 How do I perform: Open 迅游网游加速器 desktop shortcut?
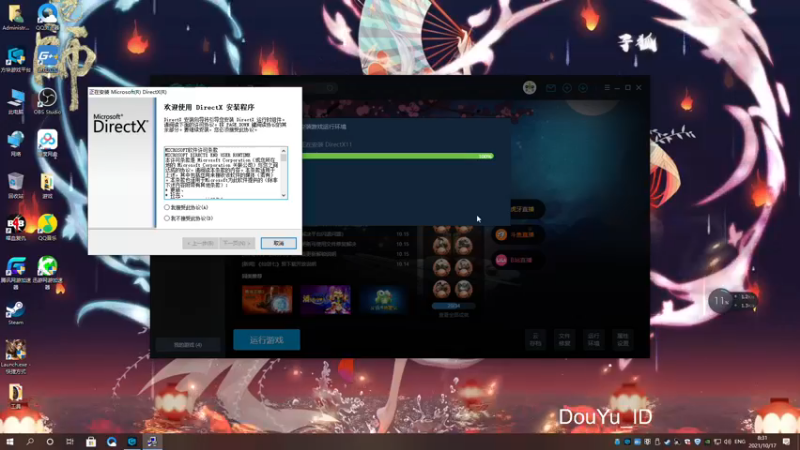click(47, 272)
